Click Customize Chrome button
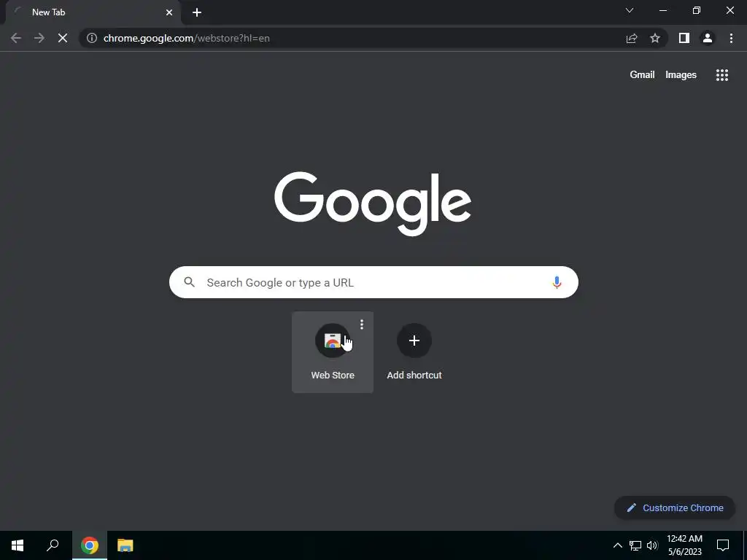 pyautogui.click(x=675, y=507)
